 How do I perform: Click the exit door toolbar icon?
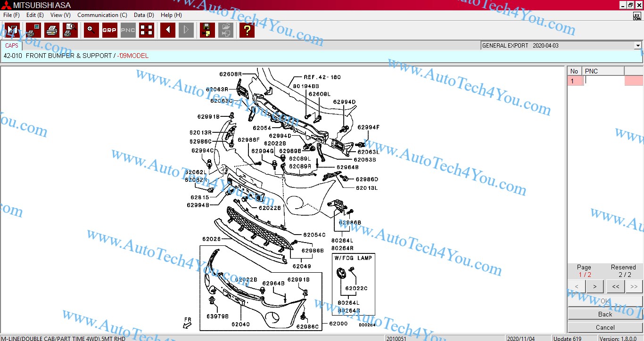point(12,30)
